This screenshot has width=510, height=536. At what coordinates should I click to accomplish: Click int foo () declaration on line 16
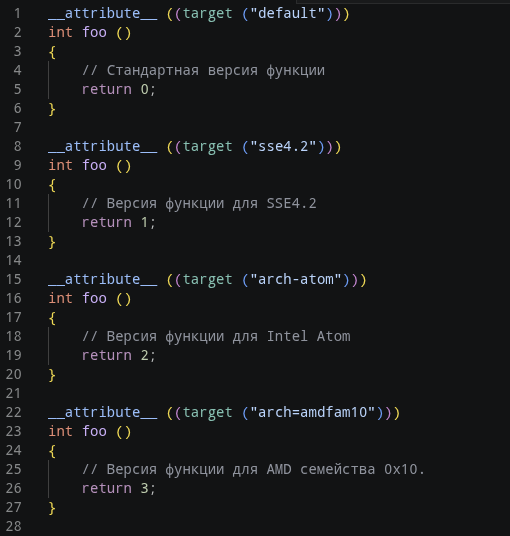tap(90, 299)
